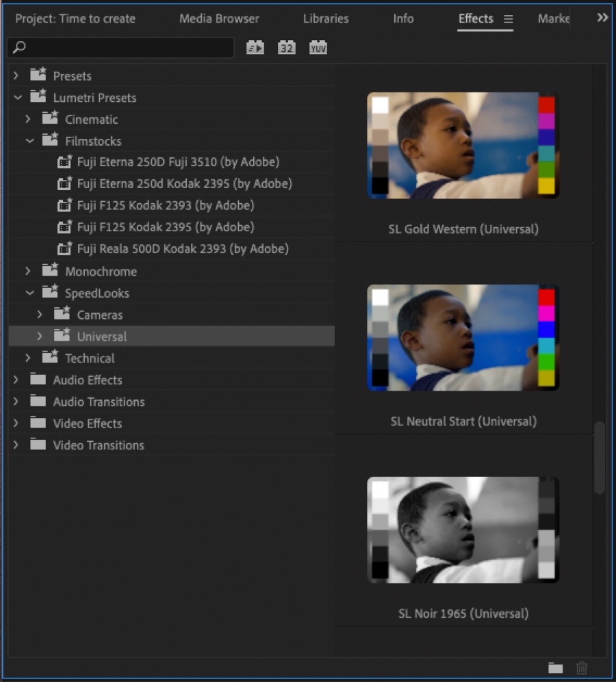This screenshot has height=682, width=616.
Task: Toggle Accelerated Effects filter icon
Action: 255,47
